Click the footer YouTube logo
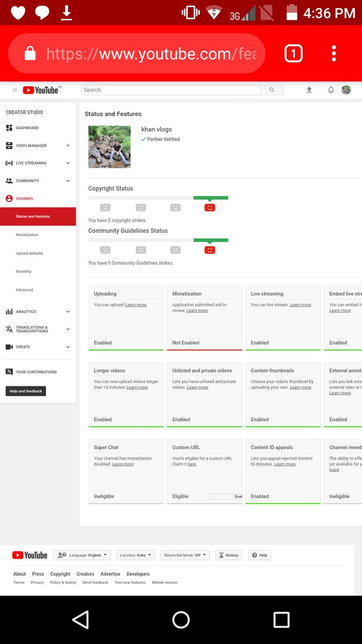The image size is (362, 644). click(30, 555)
